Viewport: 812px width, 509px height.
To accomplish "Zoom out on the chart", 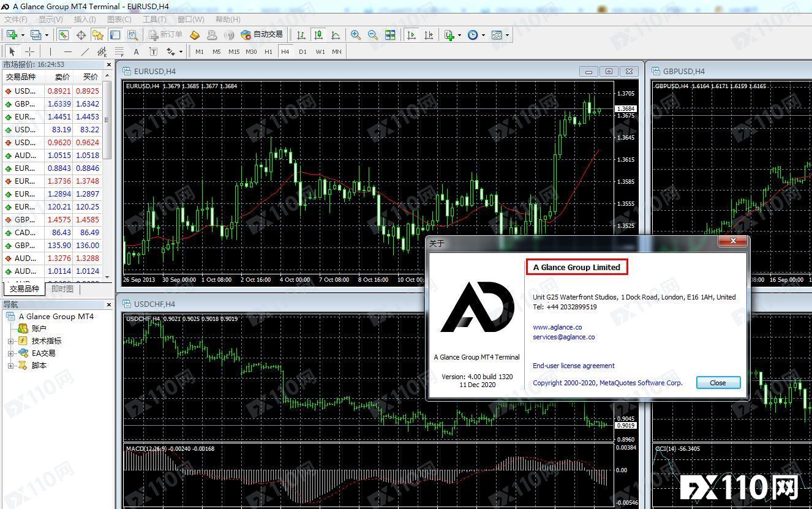I will coord(373,35).
